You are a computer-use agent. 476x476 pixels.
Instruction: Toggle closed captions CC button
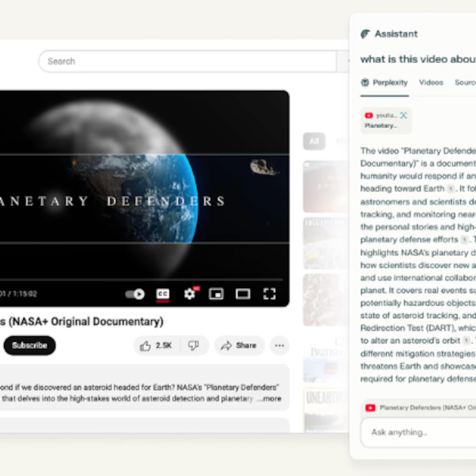163,294
